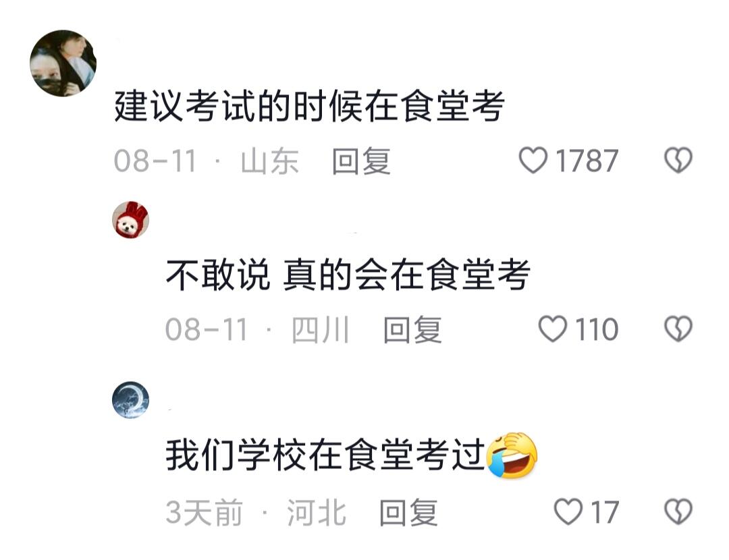Viewport: 729px width, 560px height.
Task: Tap the 08-11 · 山东 timestamp line
Action: [x=206, y=161]
